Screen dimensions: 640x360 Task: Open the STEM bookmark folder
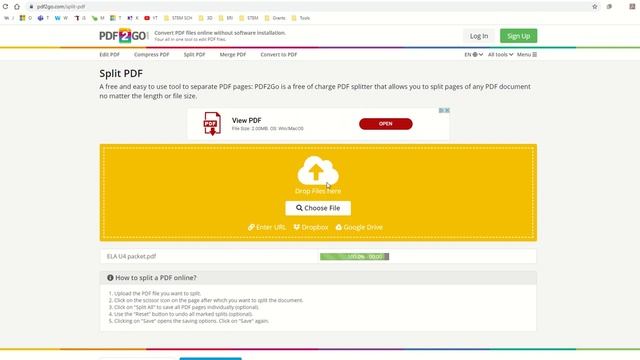[x=249, y=18]
